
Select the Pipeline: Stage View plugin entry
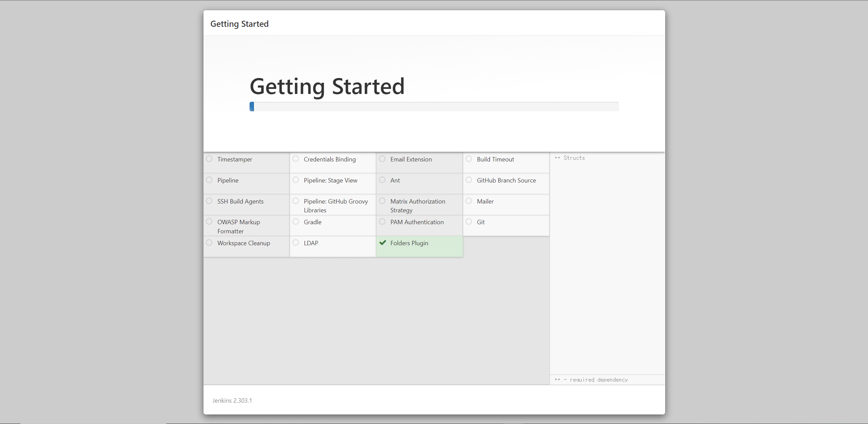click(330, 181)
